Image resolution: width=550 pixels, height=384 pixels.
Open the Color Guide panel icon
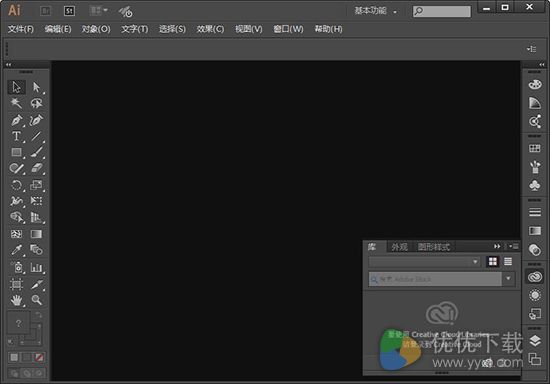[x=535, y=103]
